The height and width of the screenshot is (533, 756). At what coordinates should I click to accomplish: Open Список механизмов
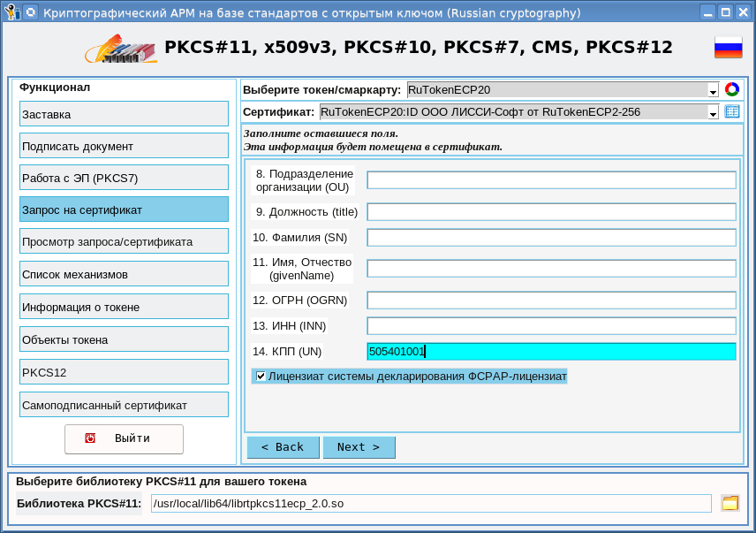[124, 274]
